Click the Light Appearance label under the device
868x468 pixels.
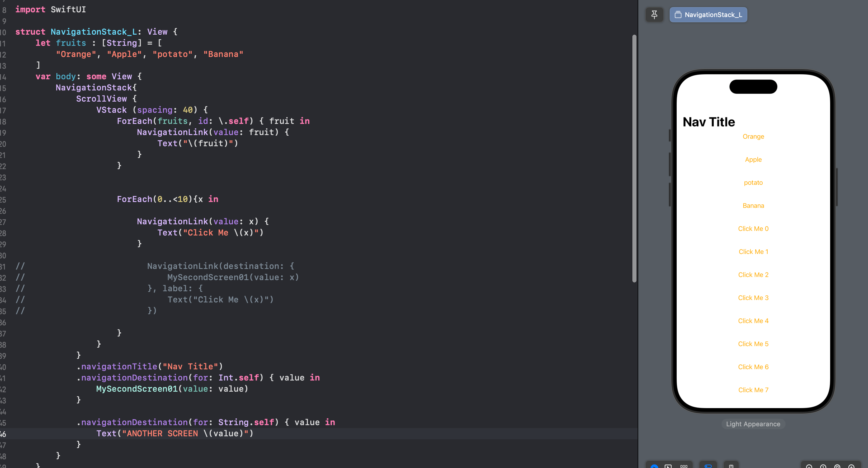click(753, 424)
